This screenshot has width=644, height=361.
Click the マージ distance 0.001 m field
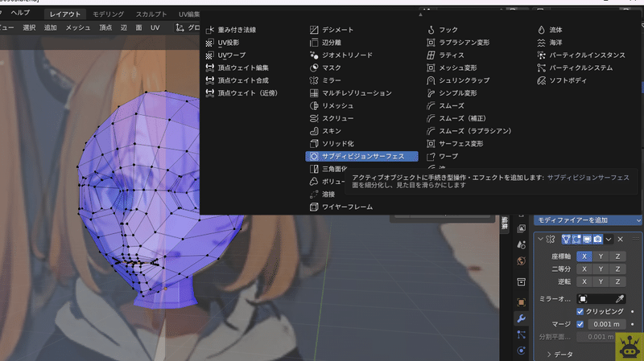(x=607, y=324)
